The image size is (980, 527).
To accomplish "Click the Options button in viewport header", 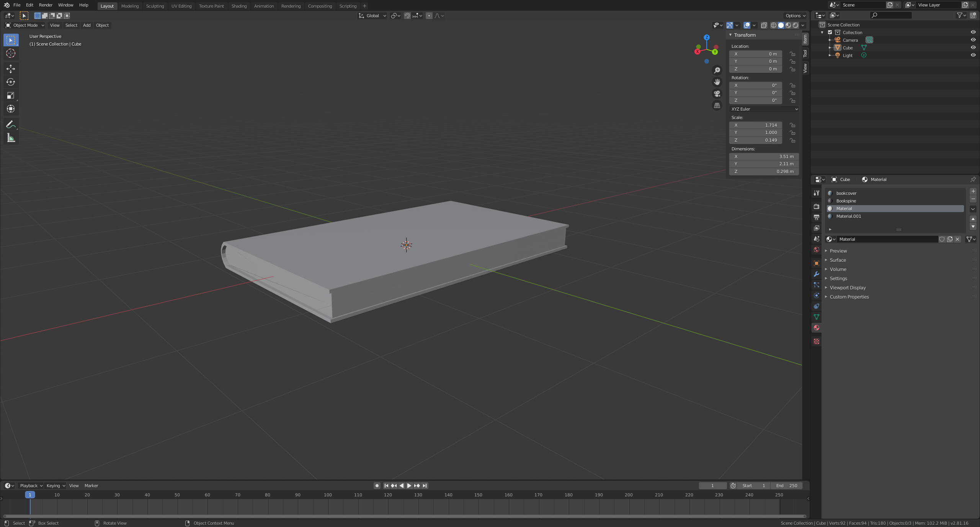I will click(795, 16).
